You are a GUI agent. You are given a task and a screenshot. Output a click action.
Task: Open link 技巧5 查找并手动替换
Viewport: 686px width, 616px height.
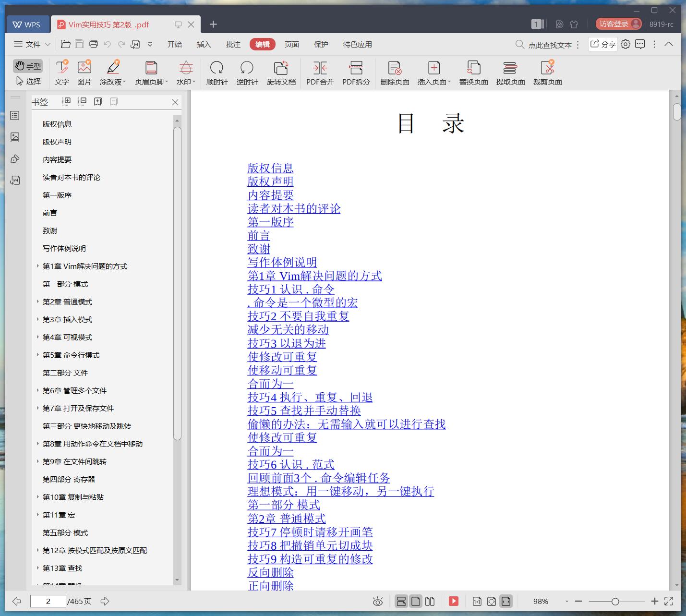pyautogui.click(x=304, y=411)
